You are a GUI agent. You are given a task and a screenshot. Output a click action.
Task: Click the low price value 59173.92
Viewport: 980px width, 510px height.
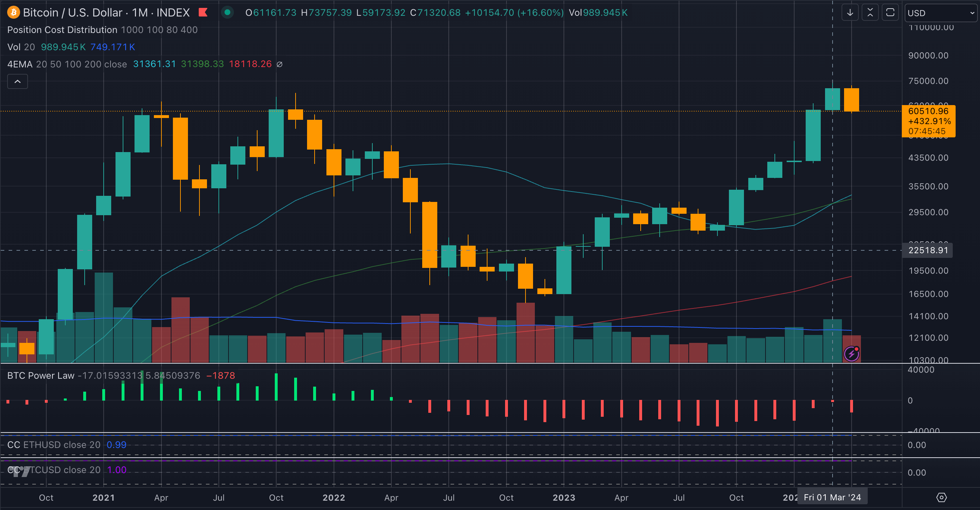coord(383,13)
